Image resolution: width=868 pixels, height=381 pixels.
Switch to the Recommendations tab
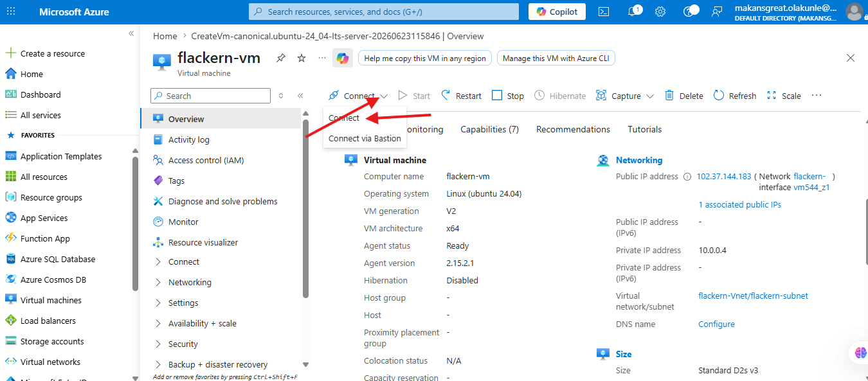tap(573, 129)
